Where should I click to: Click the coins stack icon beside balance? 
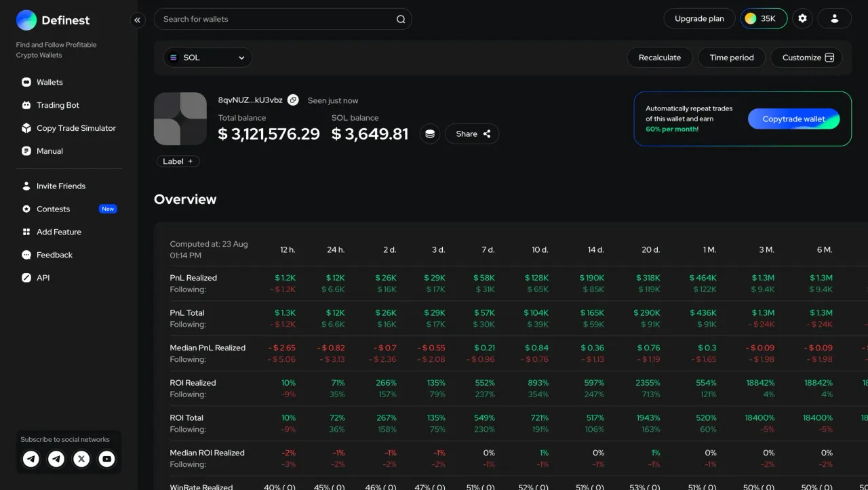click(429, 134)
